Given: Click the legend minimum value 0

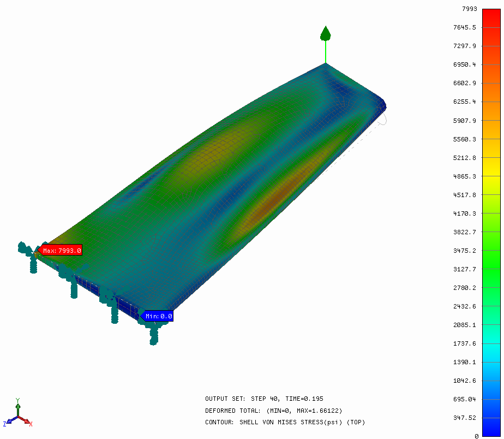Looking at the screenshot, I should pos(477,436).
